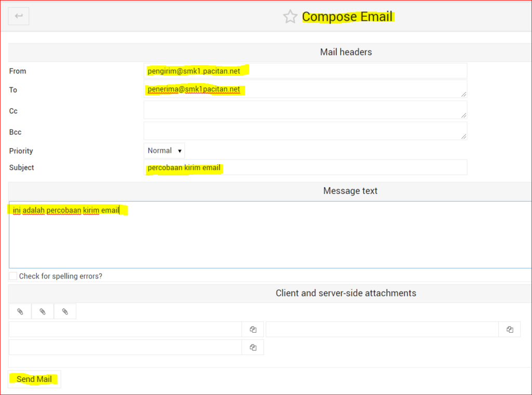This screenshot has width=532, height=395.
Task: Click in the Message text area
Action: click(x=270, y=239)
